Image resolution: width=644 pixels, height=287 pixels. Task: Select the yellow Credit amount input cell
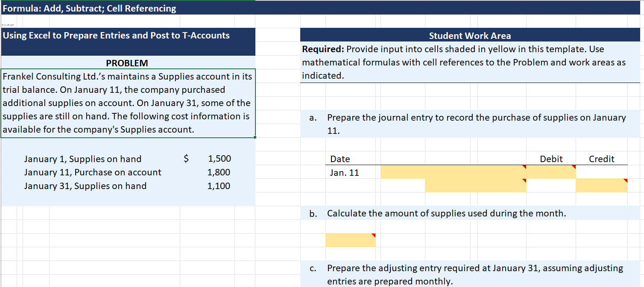(601, 185)
